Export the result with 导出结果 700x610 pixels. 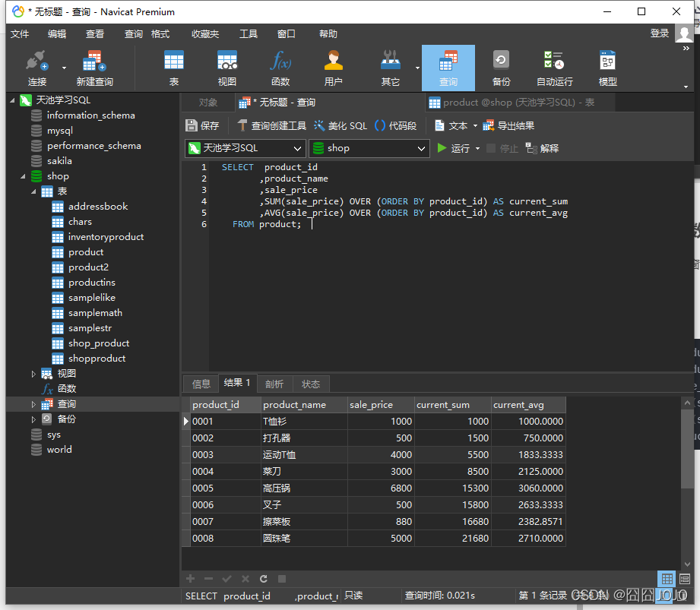(508, 126)
